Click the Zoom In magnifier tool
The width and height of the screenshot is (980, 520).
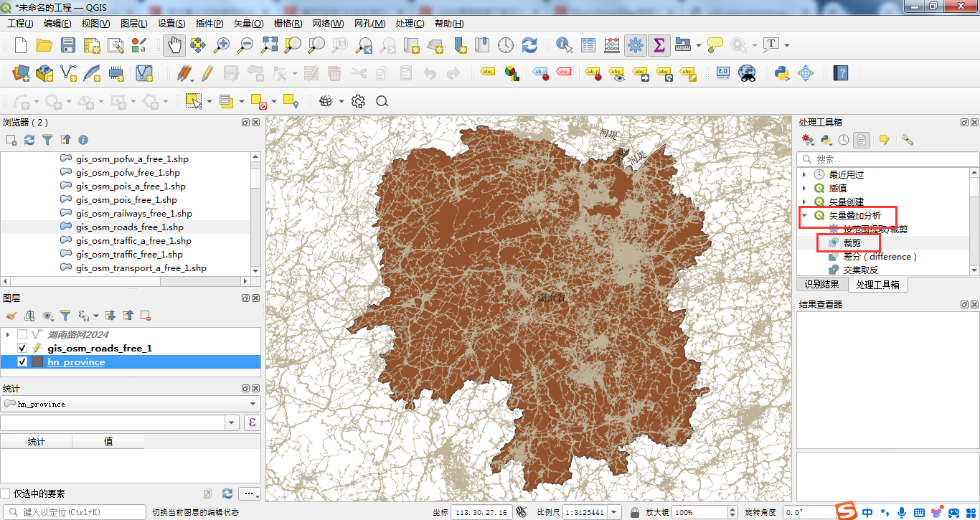(222, 45)
